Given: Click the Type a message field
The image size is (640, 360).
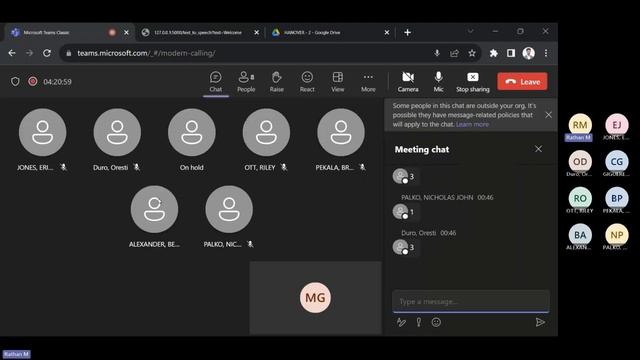Looking at the screenshot, I should pyautogui.click(x=471, y=301).
